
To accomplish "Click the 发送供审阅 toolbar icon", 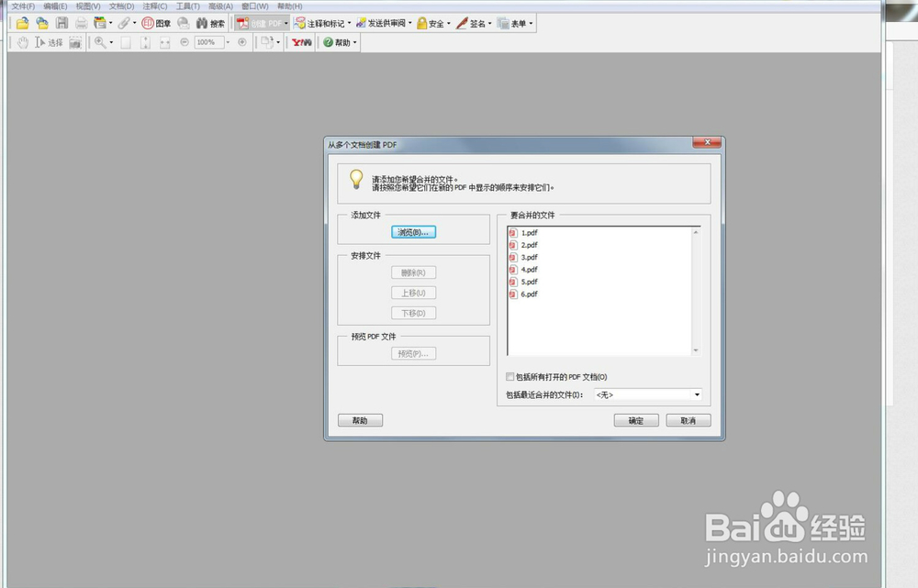I will 361,24.
